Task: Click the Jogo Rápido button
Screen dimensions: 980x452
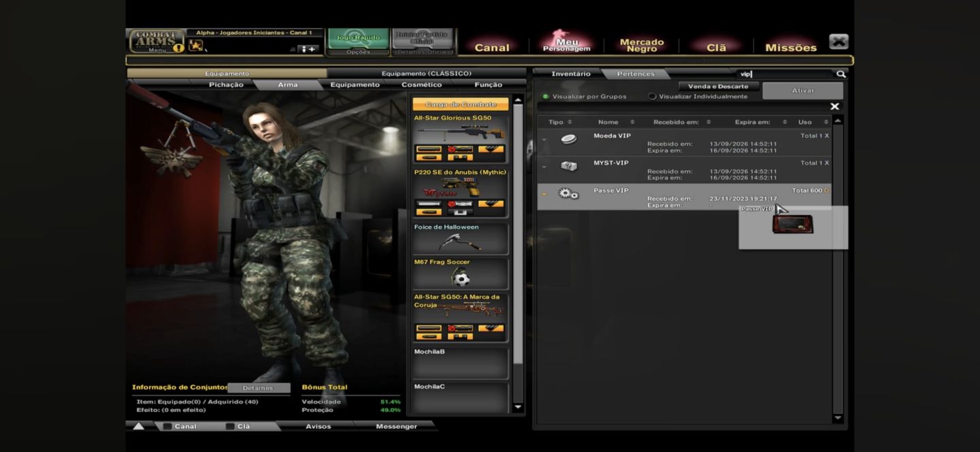Action: pos(358,39)
